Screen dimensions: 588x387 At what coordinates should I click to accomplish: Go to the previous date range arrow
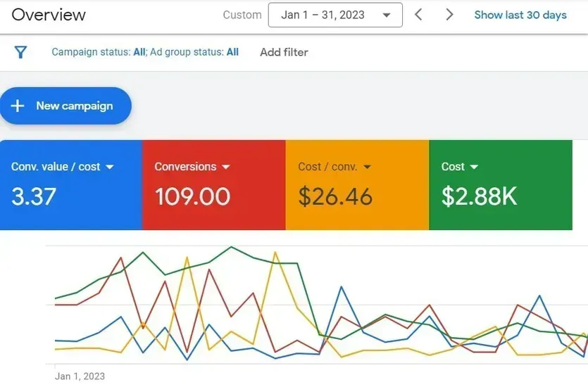(x=418, y=15)
